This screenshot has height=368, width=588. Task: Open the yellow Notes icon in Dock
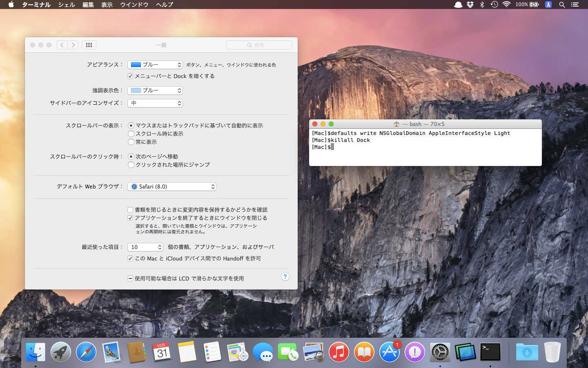[187, 352]
